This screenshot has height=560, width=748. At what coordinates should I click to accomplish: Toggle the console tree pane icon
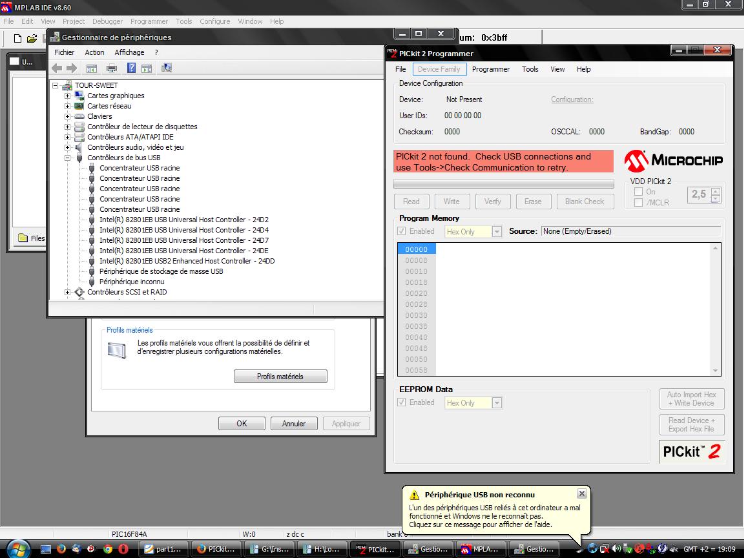92,68
